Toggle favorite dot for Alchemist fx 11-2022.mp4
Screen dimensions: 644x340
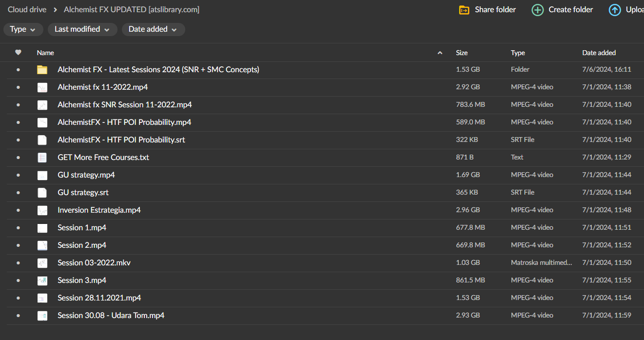coord(18,87)
